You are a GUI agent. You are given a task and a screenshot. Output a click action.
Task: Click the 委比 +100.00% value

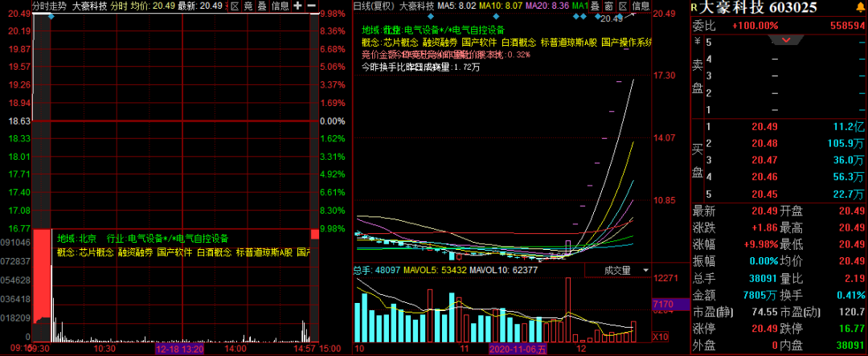click(x=755, y=26)
